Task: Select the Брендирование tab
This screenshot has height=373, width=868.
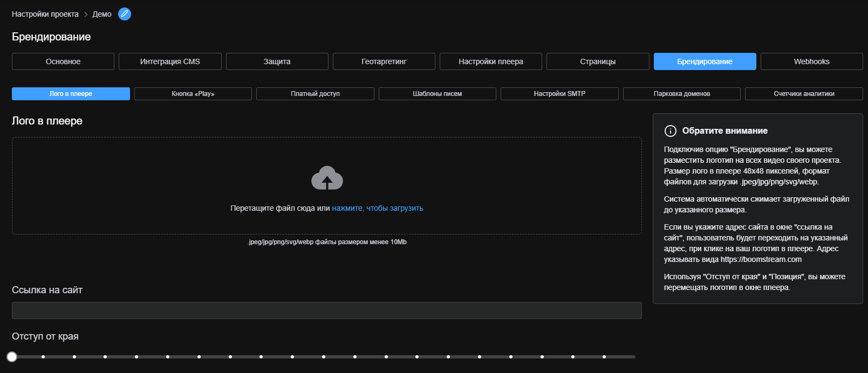Action: click(x=705, y=61)
